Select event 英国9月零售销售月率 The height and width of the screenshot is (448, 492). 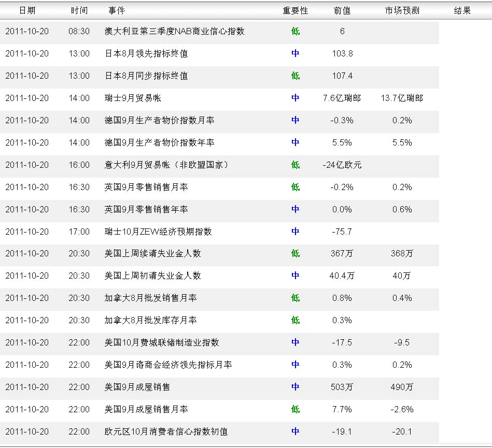146,187
